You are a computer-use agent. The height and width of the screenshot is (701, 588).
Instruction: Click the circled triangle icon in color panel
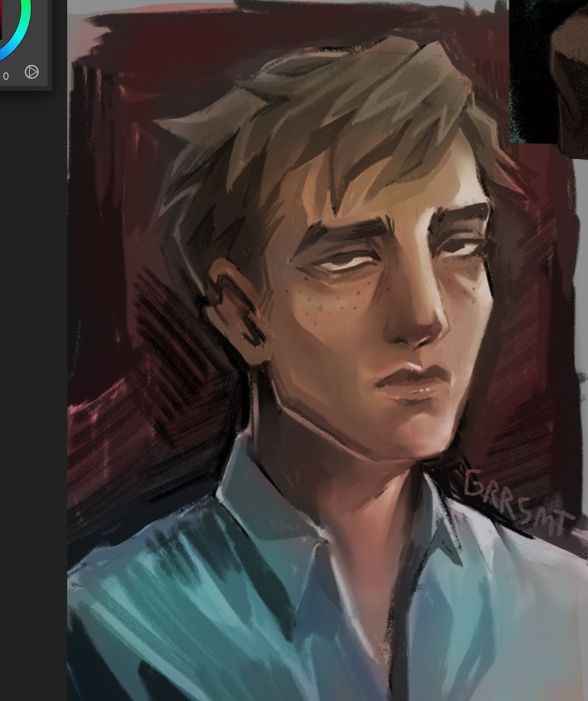(32, 72)
